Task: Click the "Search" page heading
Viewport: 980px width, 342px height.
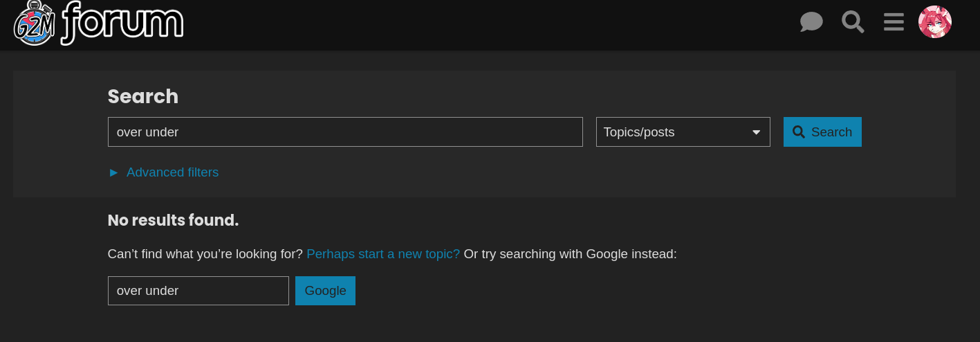Action: [143, 96]
